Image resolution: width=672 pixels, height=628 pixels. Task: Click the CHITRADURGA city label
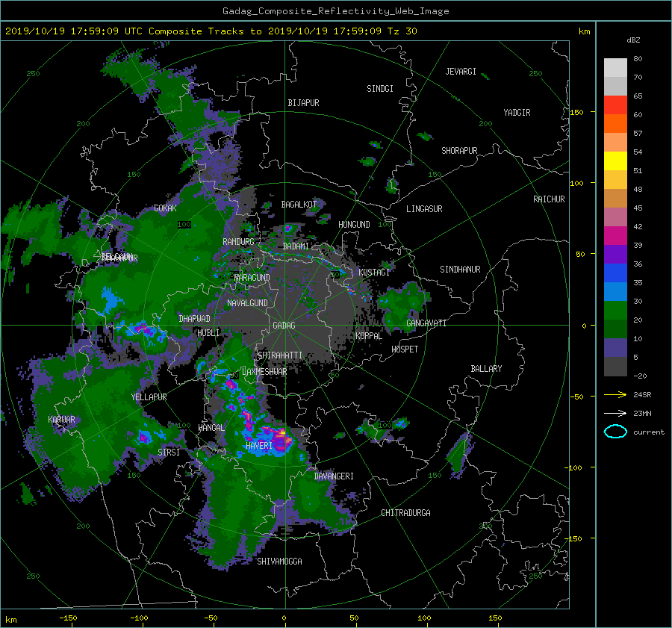point(406,513)
